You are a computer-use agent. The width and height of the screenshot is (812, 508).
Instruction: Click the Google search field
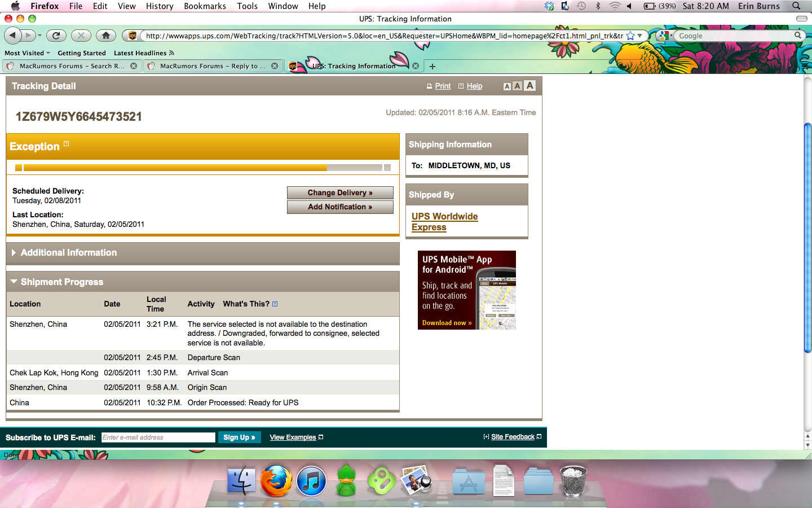click(735, 36)
